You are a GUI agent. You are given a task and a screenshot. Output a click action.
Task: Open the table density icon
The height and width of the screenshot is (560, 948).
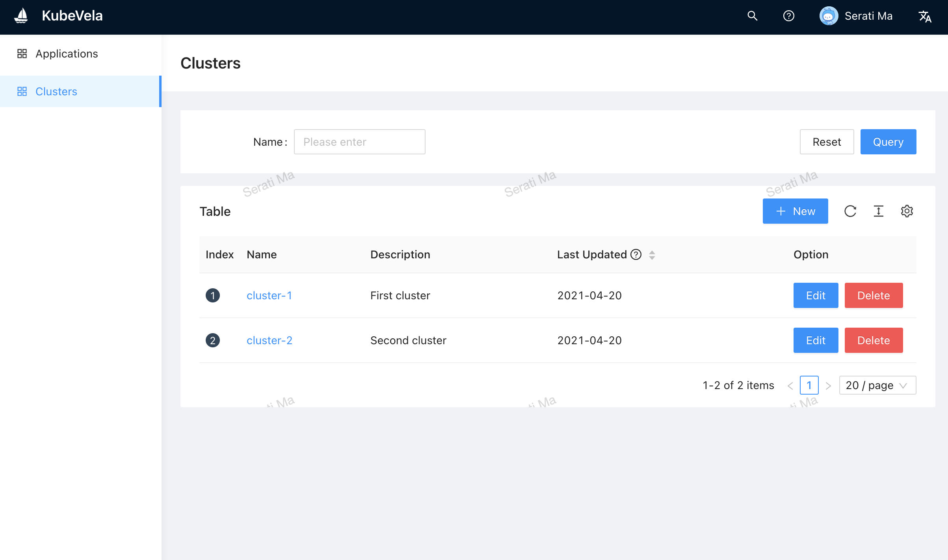click(x=879, y=211)
